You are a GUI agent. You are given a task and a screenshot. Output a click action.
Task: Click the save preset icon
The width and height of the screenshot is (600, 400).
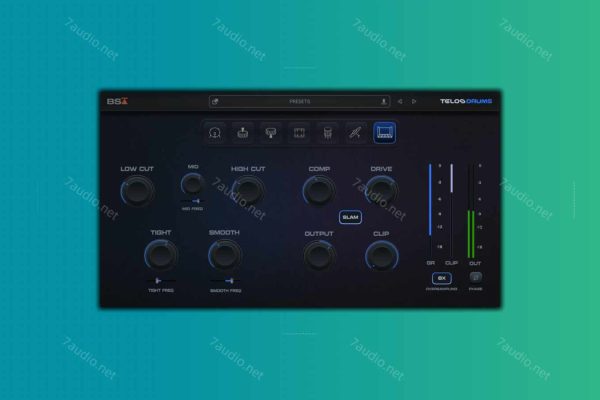383,101
